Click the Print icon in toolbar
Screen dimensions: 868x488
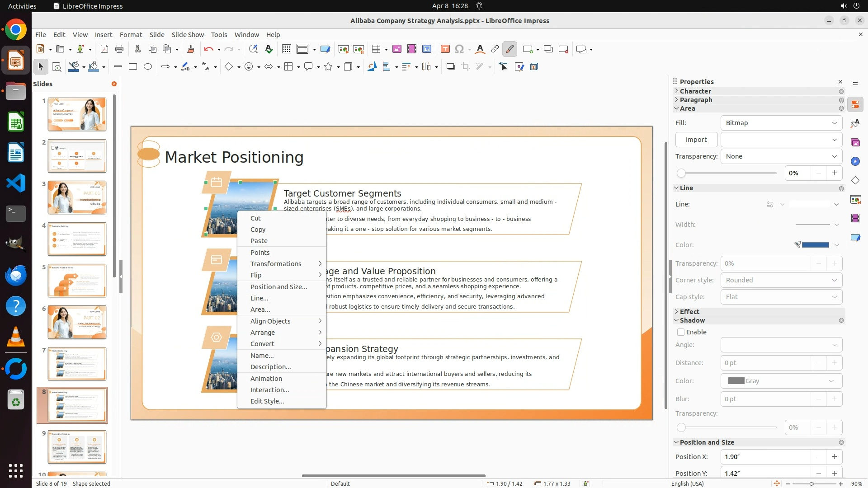(119, 49)
